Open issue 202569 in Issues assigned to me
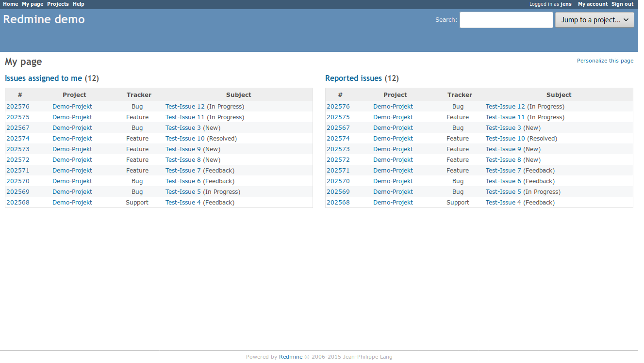This screenshot has width=644, height=363. coord(18,192)
